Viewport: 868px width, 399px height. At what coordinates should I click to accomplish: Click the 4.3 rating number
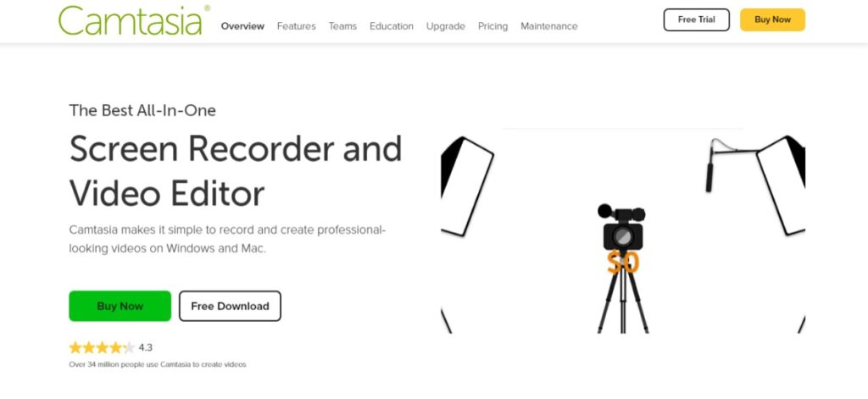145,347
